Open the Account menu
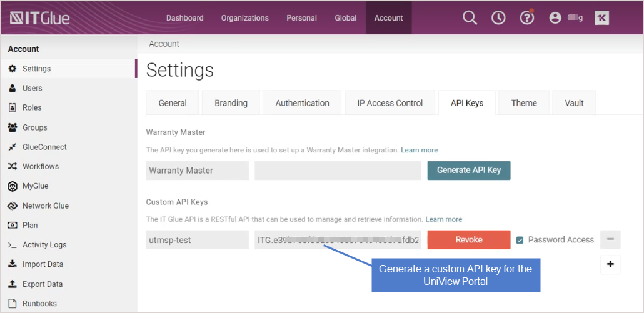Image resolution: width=644 pixels, height=313 pixels. [388, 18]
